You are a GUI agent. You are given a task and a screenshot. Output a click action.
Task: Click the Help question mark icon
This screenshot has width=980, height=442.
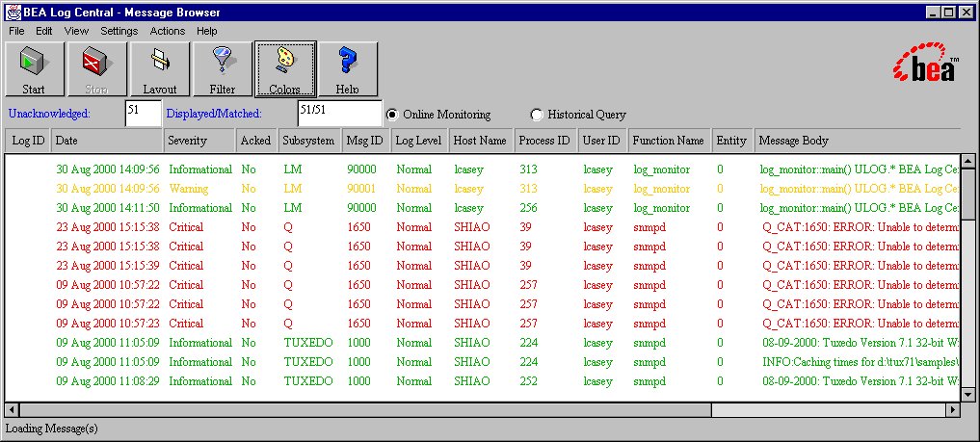coord(348,69)
